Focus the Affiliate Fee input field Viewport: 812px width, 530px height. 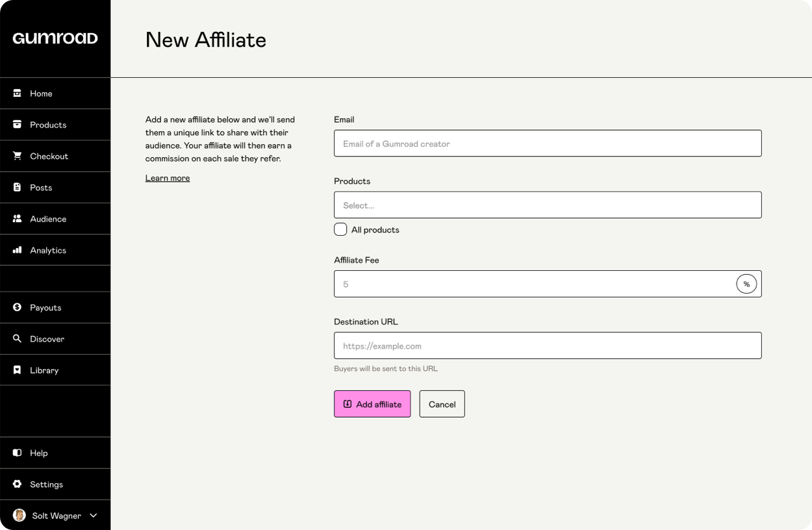point(548,284)
